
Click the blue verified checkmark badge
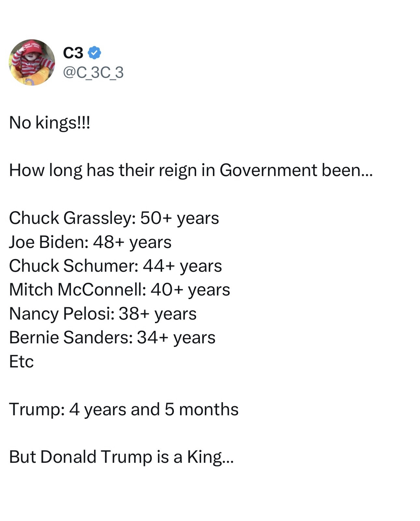[94, 53]
